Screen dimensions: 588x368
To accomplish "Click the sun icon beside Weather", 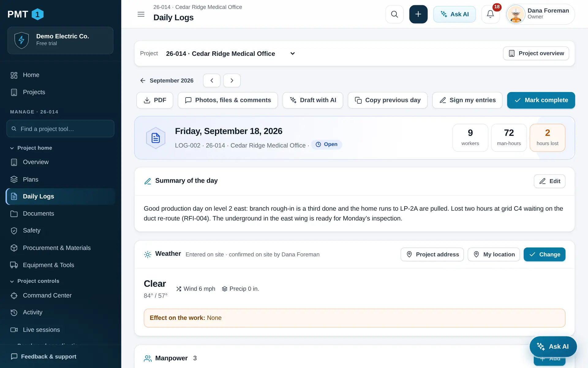I will 148,255.
